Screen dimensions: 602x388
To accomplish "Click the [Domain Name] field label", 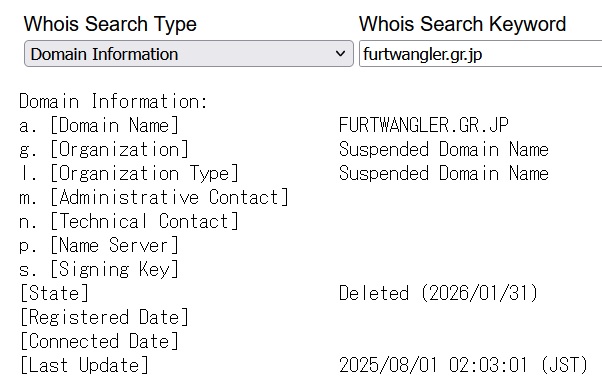I will coord(114,125).
